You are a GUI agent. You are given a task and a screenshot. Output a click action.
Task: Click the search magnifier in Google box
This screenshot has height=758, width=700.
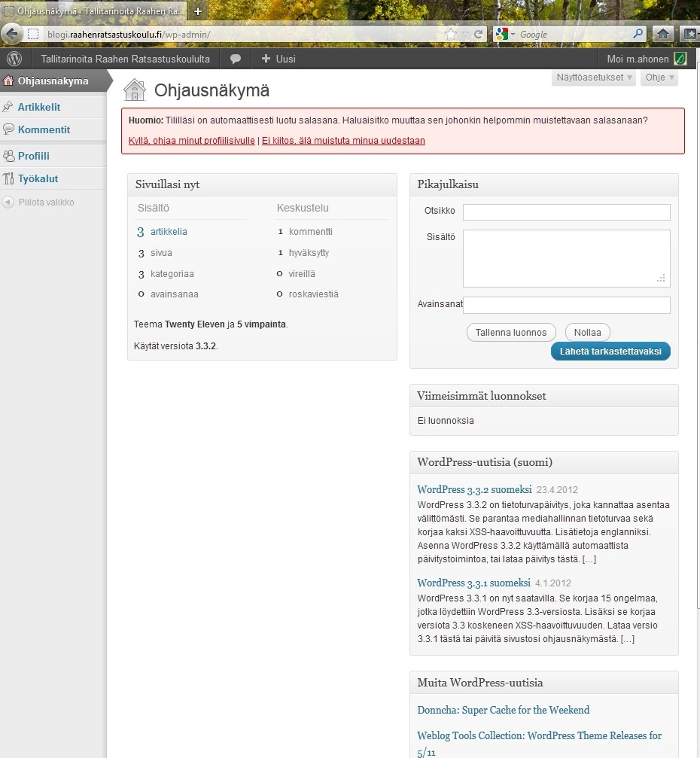[x=638, y=34]
